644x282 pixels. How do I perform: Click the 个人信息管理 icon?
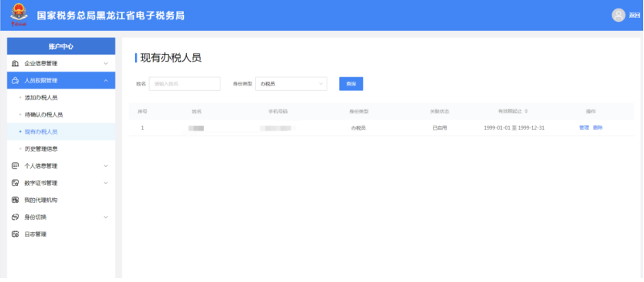point(16,166)
